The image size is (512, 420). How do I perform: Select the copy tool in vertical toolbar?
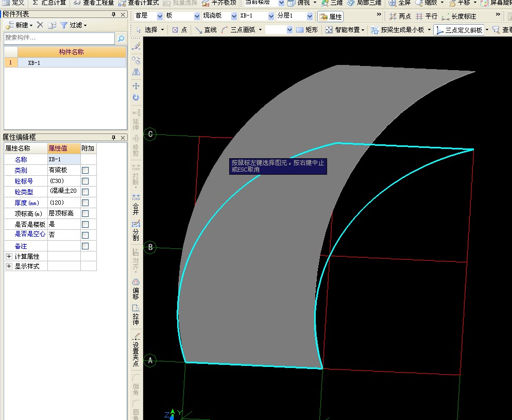coord(136,60)
